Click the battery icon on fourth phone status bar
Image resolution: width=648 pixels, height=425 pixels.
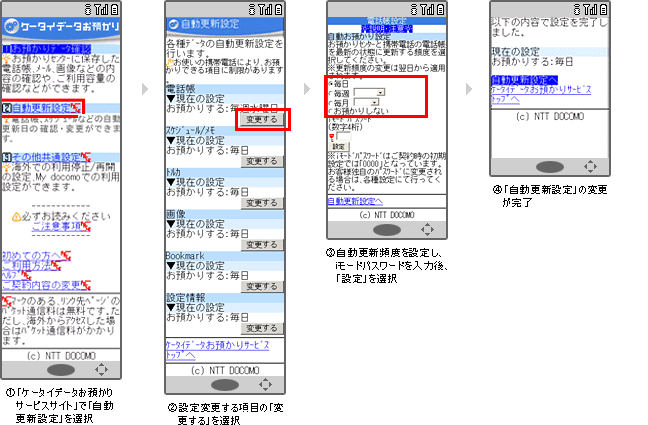pyautogui.click(x=603, y=9)
